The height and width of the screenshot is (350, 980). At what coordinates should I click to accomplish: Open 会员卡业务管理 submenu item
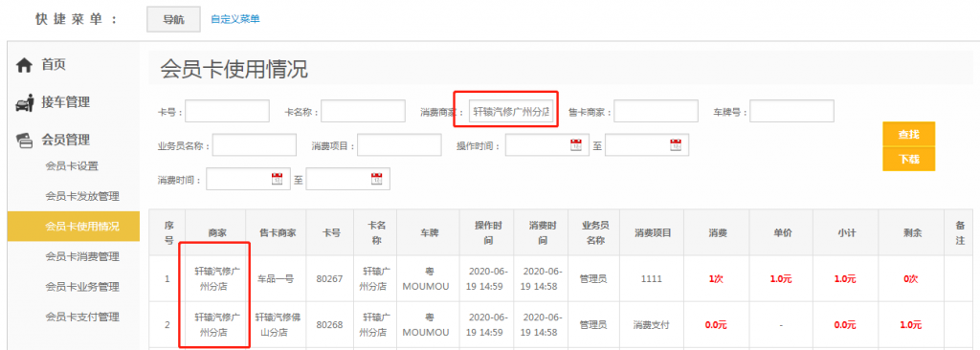(82, 288)
